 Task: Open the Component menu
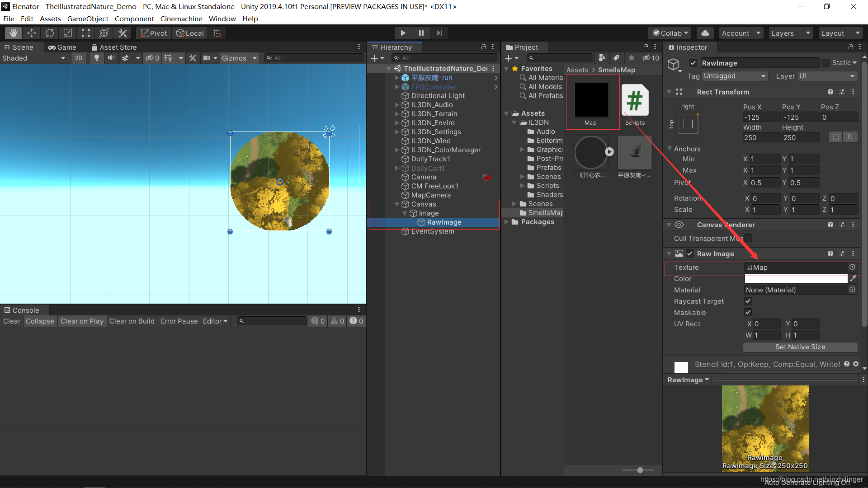point(134,19)
